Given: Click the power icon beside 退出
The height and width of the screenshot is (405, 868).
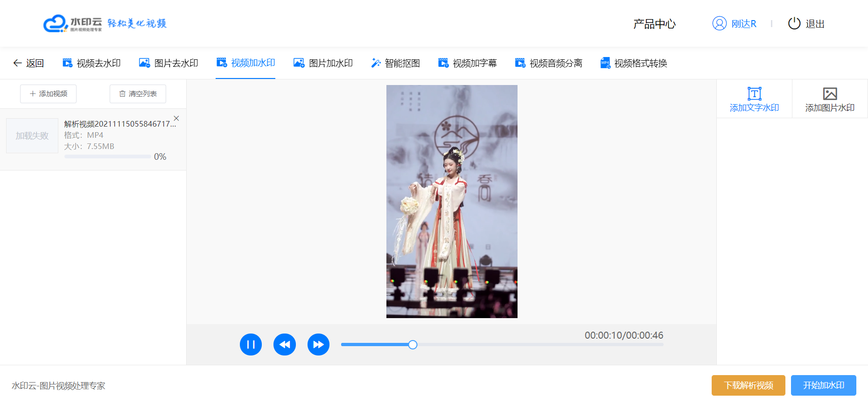Looking at the screenshot, I should (794, 23).
